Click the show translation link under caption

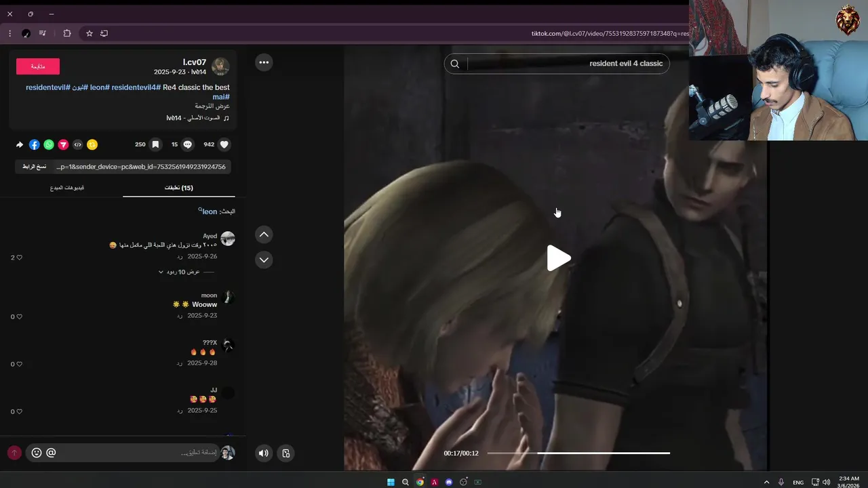point(212,106)
